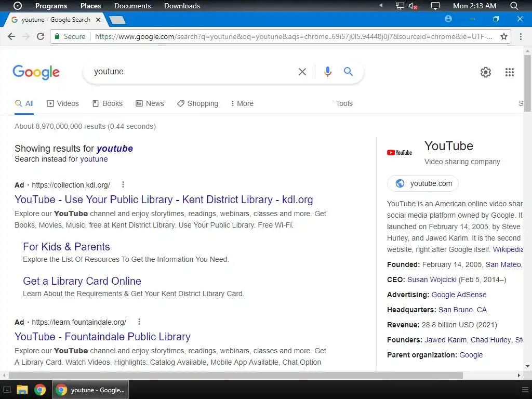Select the All results tab
The height and width of the screenshot is (399, 532).
[x=24, y=103]
